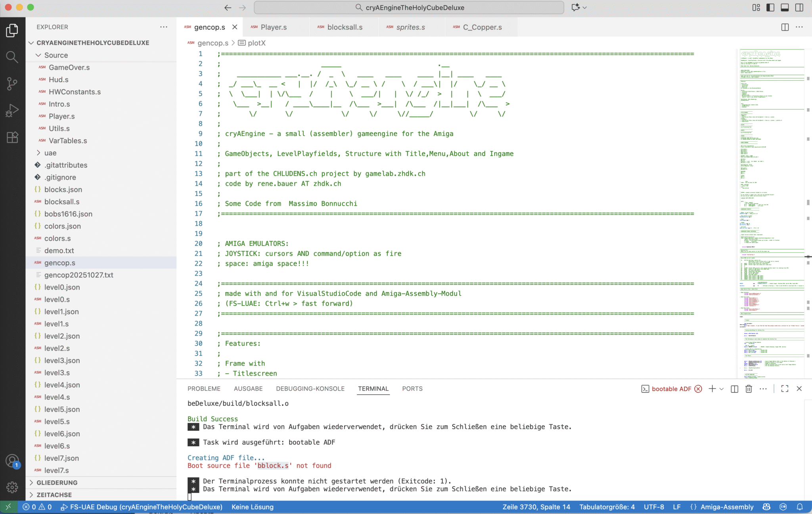Screen dimensions: 812x514
Task: Toggle the primary sidebar visibility
Action: pyautogui.click(x=770, y=8)
